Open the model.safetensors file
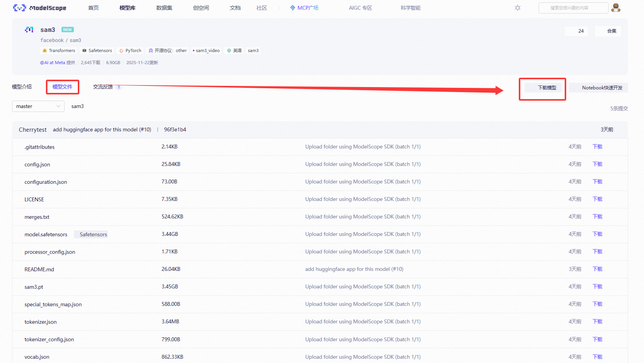This screenshot has width=644, height=363. 46,234
